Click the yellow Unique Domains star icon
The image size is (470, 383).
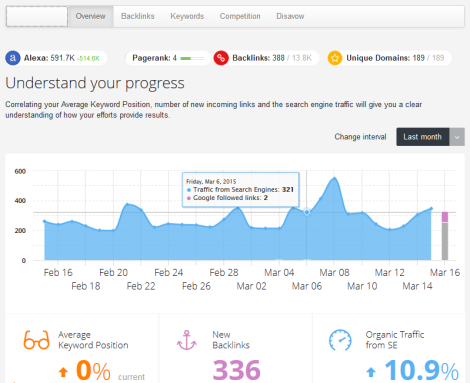pyautogui.click(x=335, y=58)
